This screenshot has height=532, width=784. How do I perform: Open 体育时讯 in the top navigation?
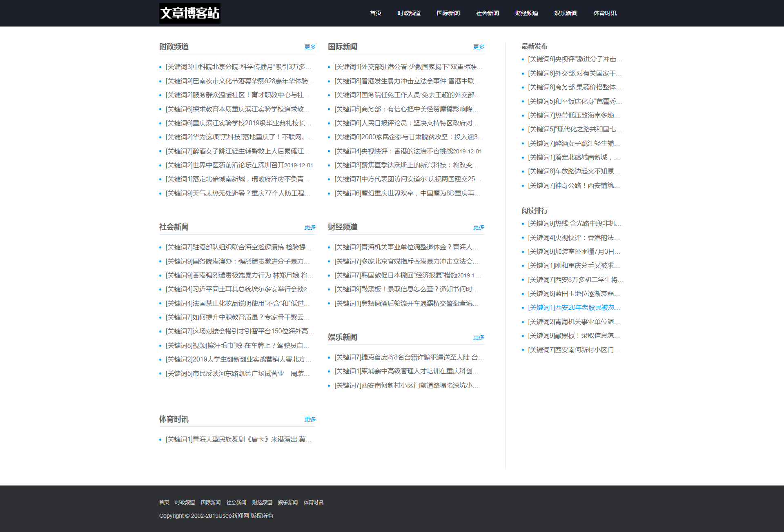[605, 13]
